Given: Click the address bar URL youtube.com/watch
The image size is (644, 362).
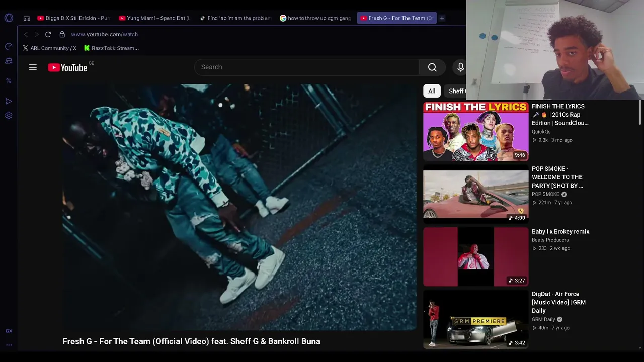Looking at the screenshot, I should (x=104, y=34).
